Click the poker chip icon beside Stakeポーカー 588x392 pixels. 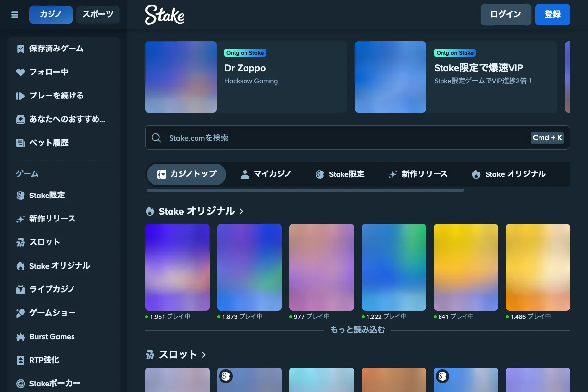20,384
